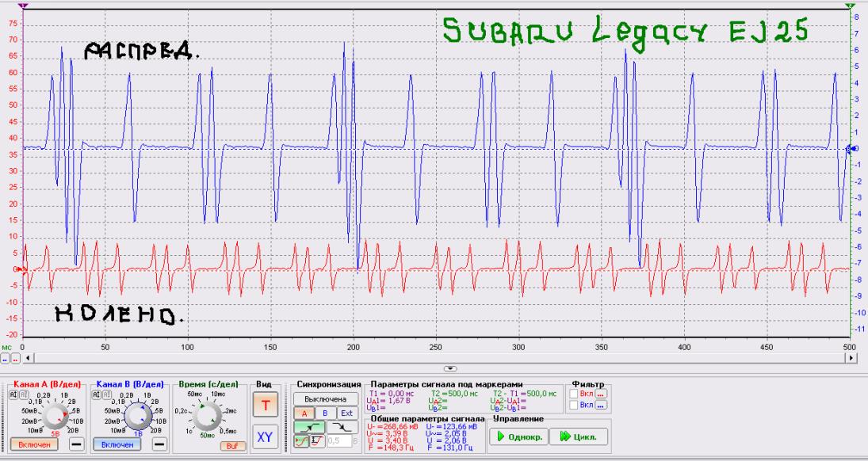This screenshot has width=868, height=461.
Task: Switch view to T time mode
Action: [266, 406]
